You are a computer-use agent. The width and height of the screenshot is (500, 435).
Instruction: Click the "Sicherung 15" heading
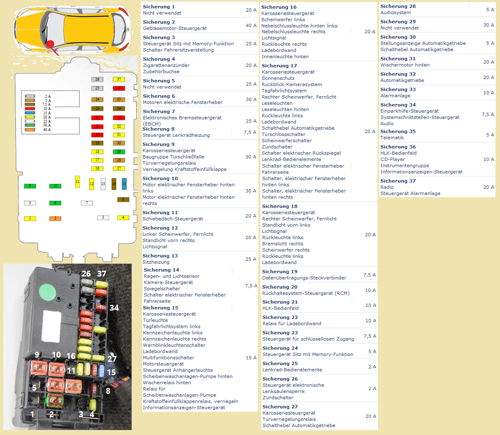tap(161, 308)
